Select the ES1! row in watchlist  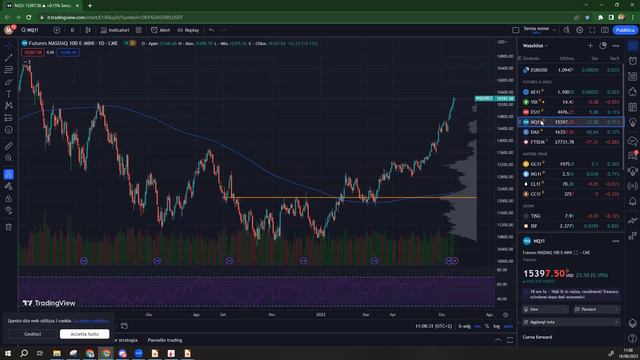pyautogui.click(x=570, y=112)
